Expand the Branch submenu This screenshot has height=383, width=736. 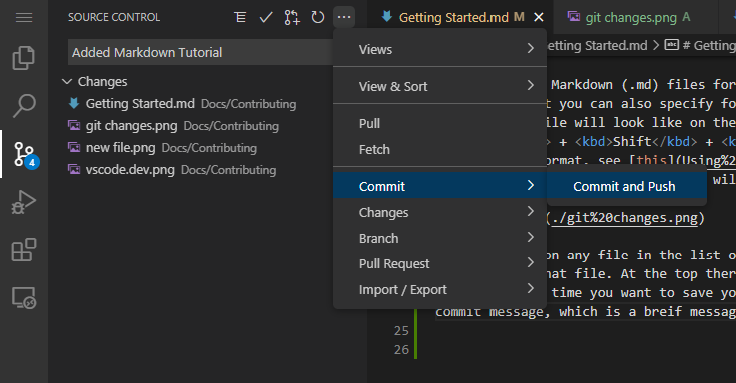pyautogui.click(x=440, y=238)
